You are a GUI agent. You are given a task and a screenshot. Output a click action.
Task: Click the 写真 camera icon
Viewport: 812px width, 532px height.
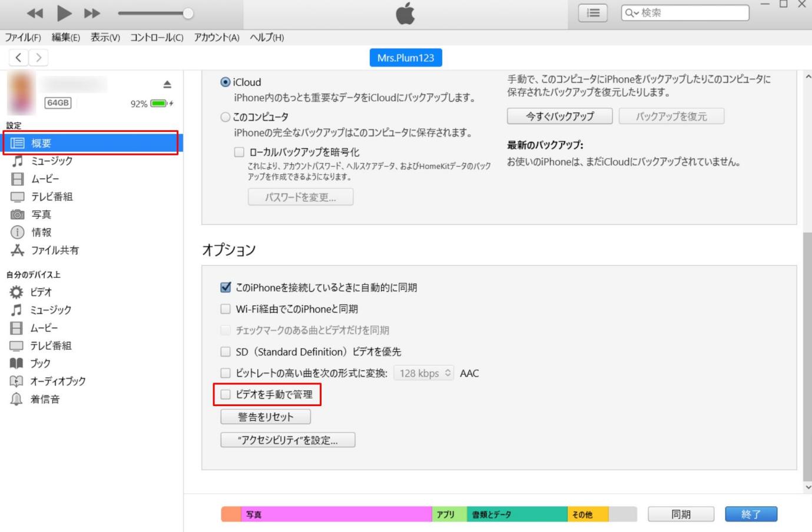[x=18, y=214]
